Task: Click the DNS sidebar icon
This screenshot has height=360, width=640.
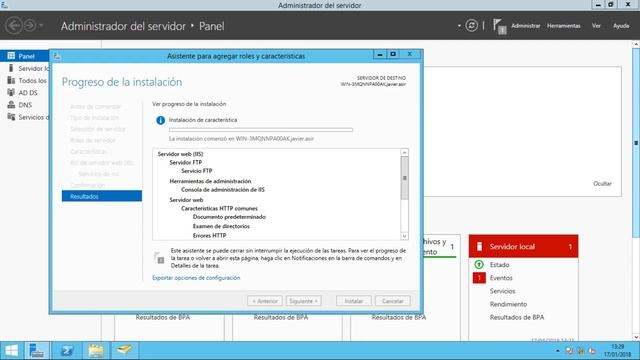Action: tap(11, 105)
